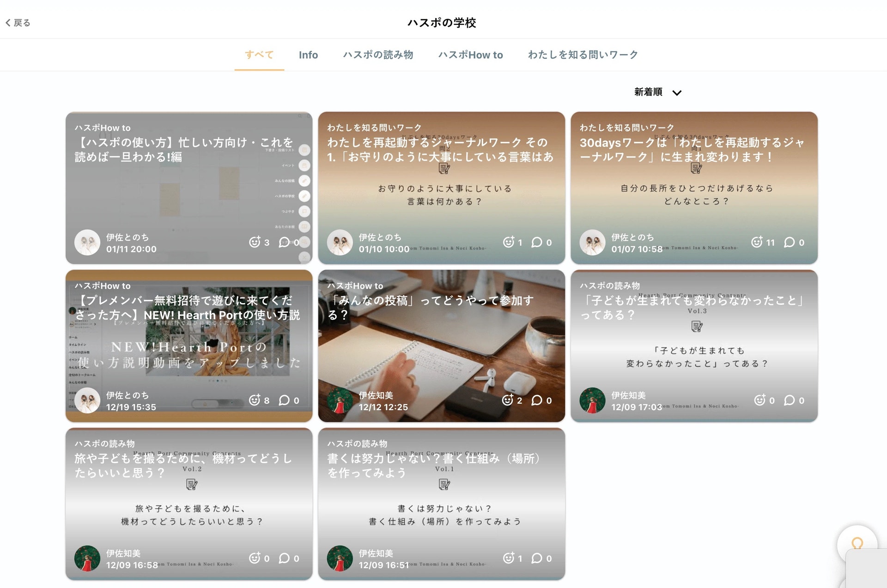Viewport: 887px width, 588px height.
Task: Select ハスポの読み物 tab
Action: click(378, 55)
